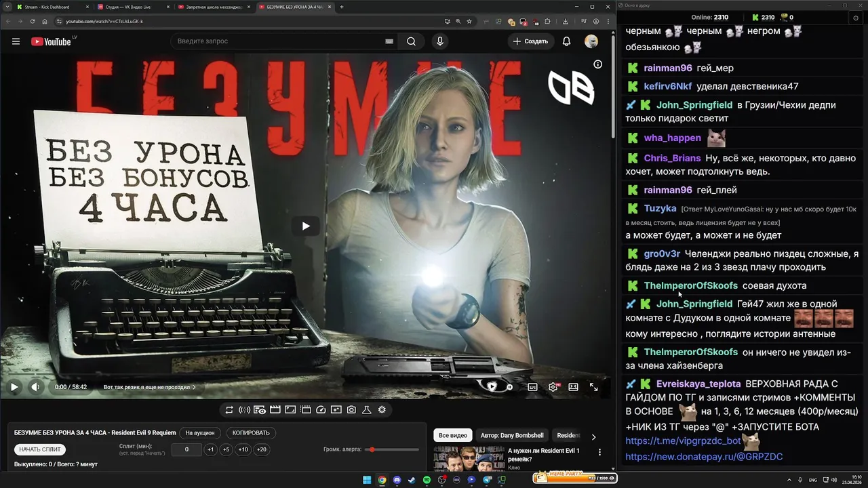Click the clapperboard icon under the video

[275, 409]
